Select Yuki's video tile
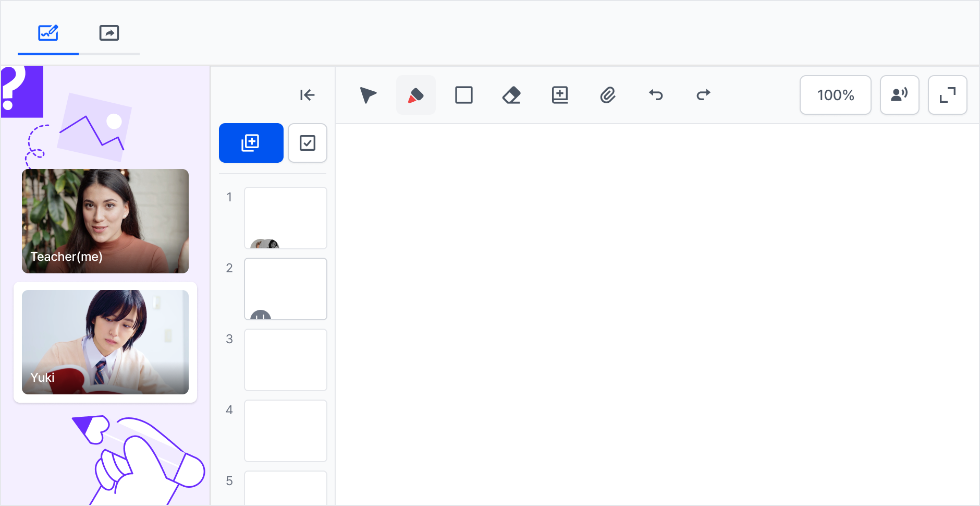Viewport: 980px width, 506px height. (x=105, y=342)
